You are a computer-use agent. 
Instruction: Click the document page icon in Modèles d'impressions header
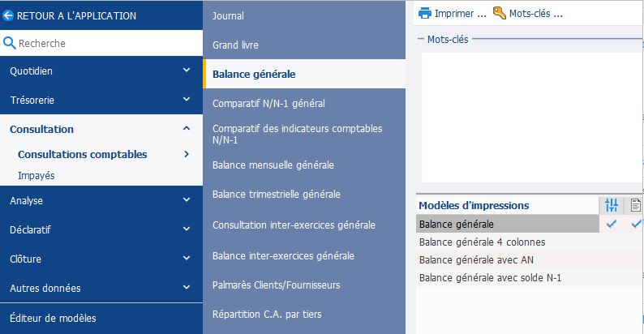635,205
